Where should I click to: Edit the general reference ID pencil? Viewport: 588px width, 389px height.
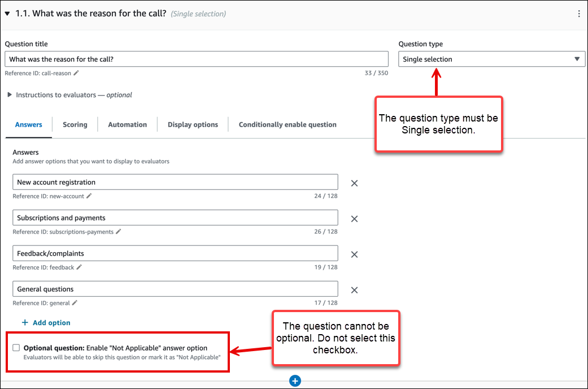click(x=75, y=303)
